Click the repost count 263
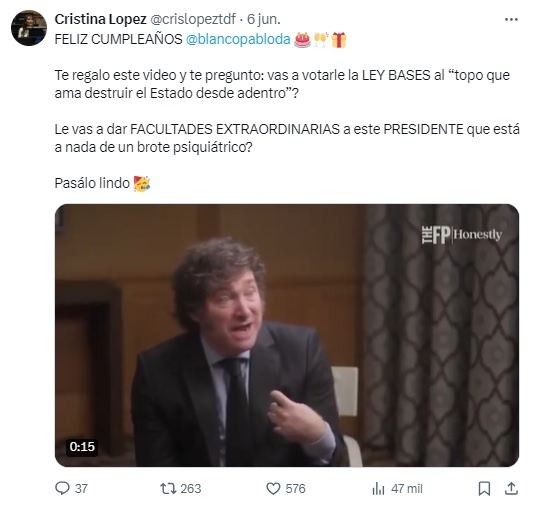The image size is (534, 505). coord(191,489)
